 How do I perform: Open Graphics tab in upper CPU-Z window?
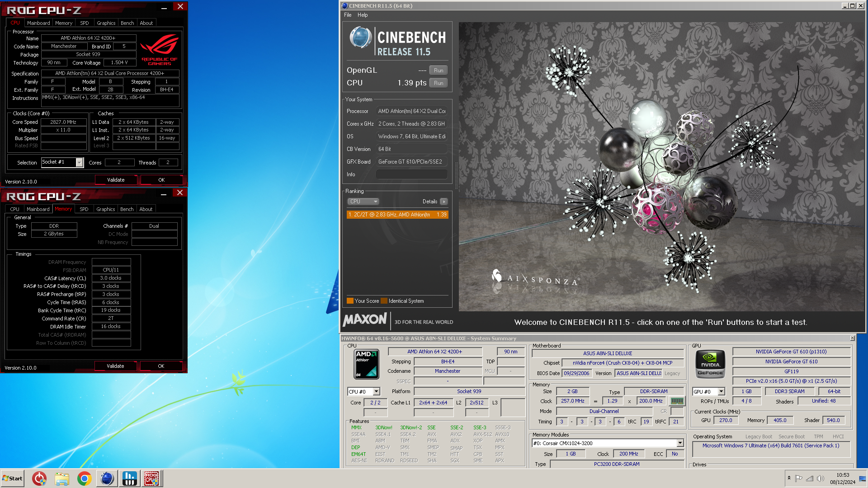click(106, 23)
